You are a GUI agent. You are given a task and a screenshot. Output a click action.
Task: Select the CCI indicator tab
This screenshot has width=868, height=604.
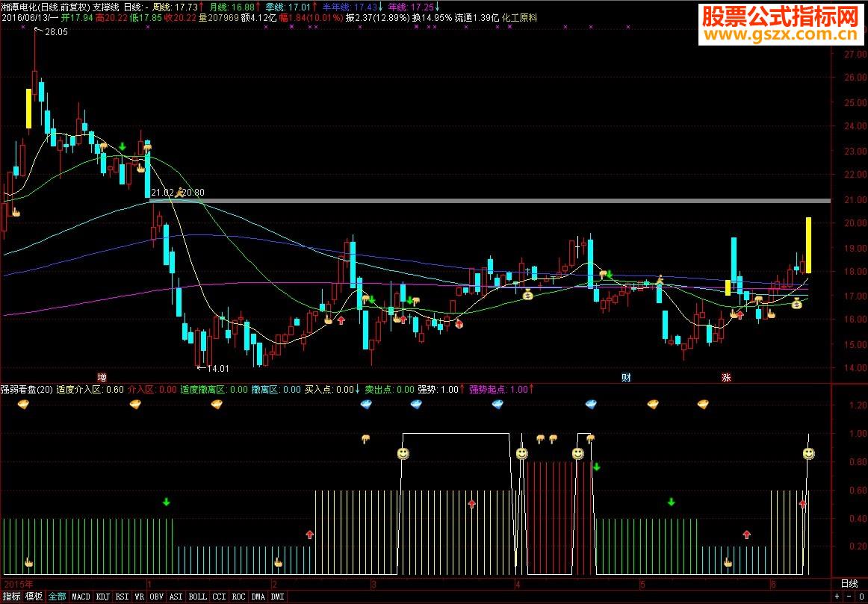coord(219,597)
